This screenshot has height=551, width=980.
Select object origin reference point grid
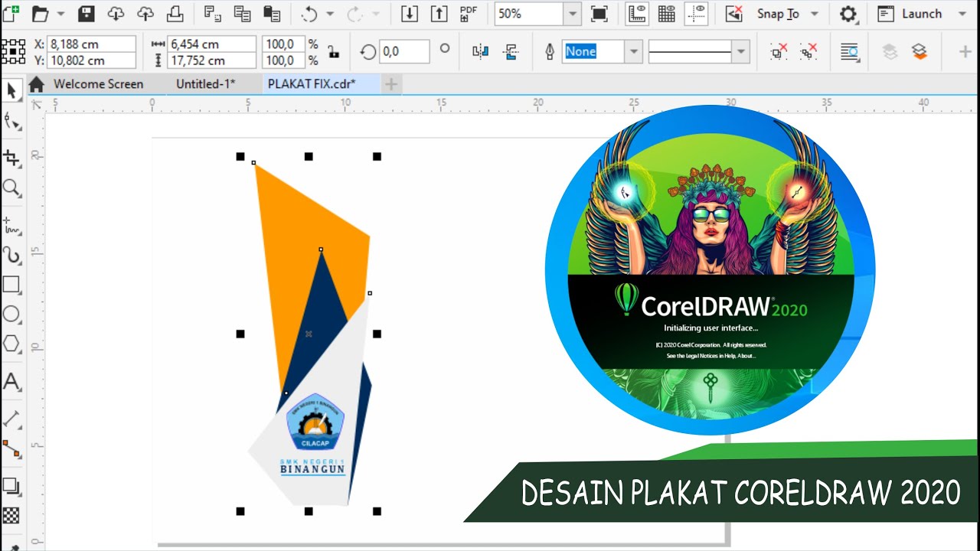coord(13,52)
